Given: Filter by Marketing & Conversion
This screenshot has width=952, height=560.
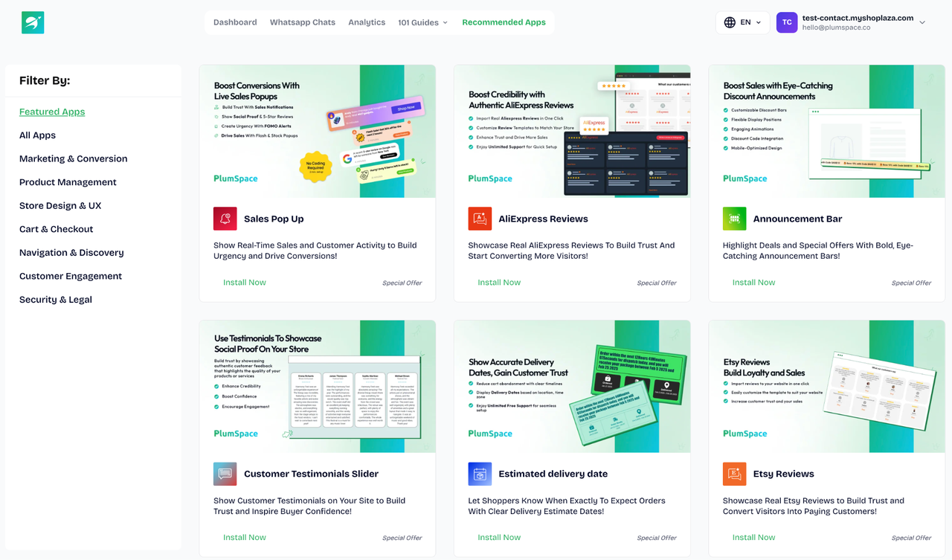Looking at the screenshot, I should (74, 158).
